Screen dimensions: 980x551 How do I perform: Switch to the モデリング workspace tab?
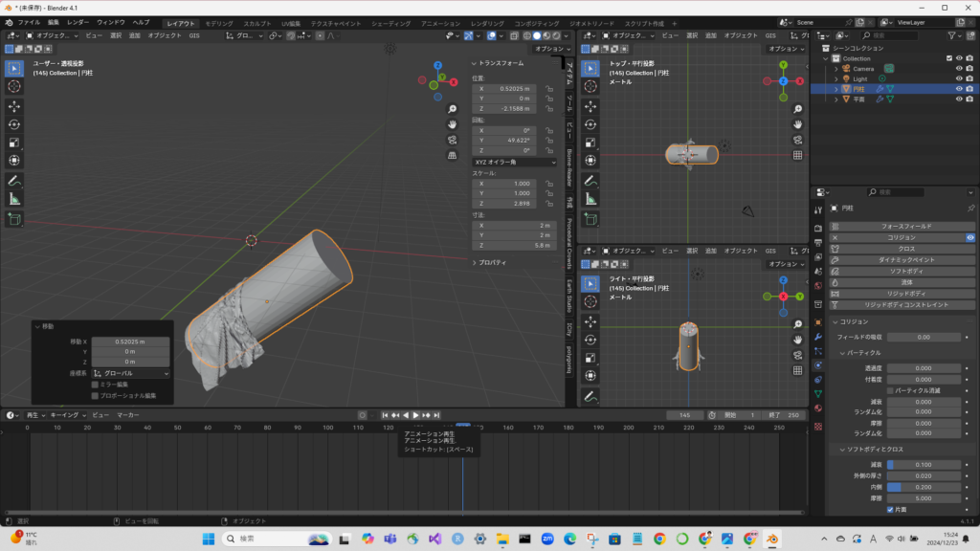click(219, 22)
